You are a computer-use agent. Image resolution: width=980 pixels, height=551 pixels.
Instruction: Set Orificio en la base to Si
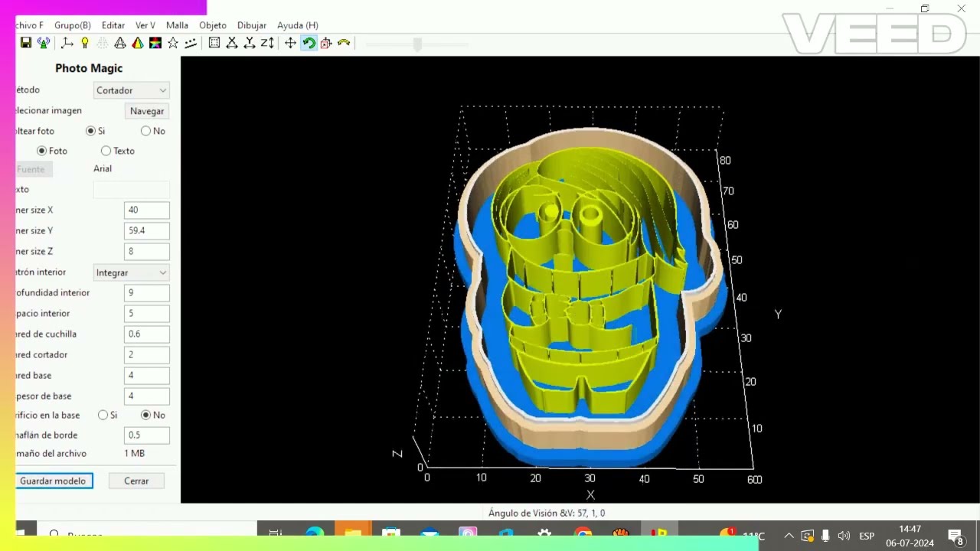coord(103,415)
